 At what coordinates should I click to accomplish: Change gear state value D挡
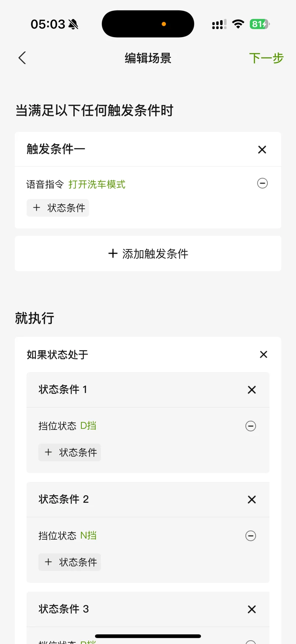88,426
